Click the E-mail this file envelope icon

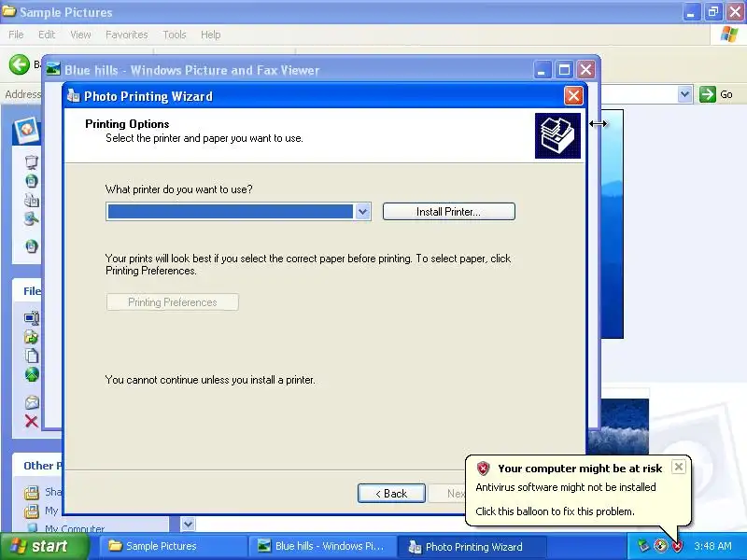(32, 402)
